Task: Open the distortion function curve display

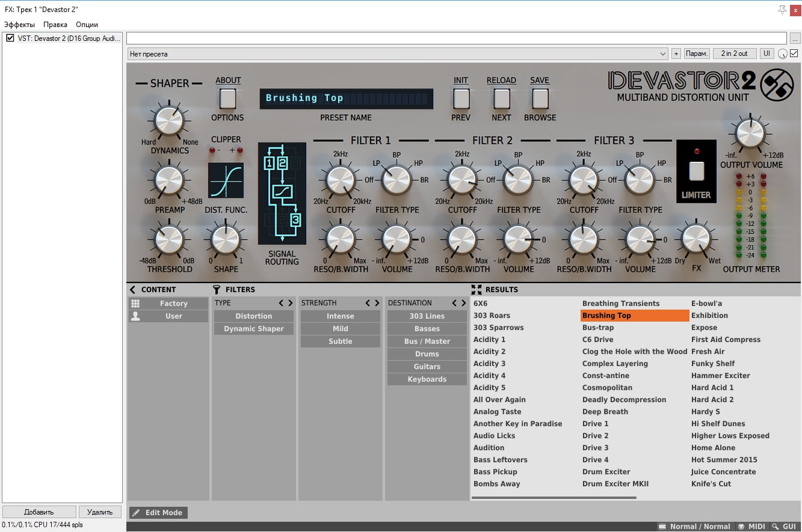Action: 226,180
